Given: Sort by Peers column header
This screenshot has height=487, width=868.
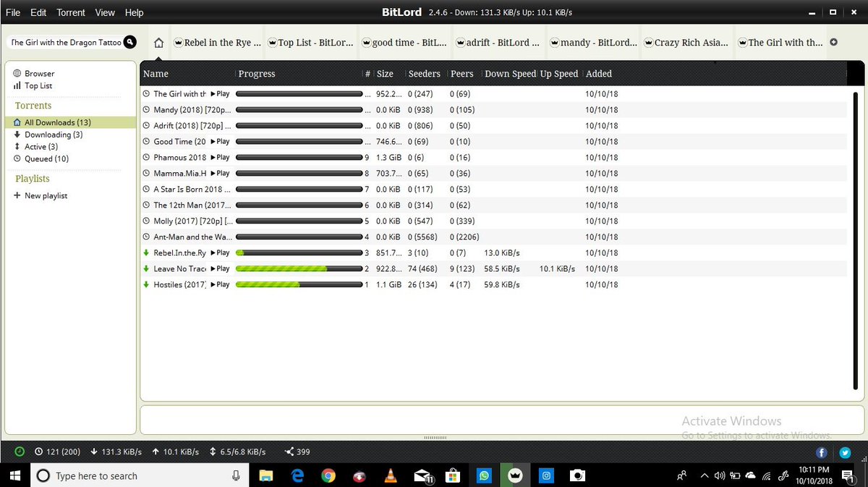Looking at the screenshot, I should coord(461,74).
